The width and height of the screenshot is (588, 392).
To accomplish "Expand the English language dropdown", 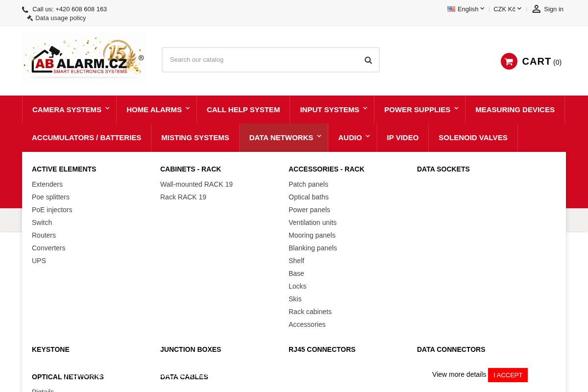I will click(466, 9).
